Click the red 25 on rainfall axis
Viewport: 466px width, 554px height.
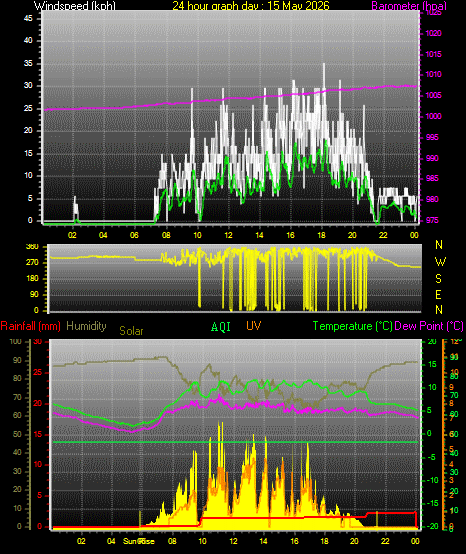(x=37, y=372)
